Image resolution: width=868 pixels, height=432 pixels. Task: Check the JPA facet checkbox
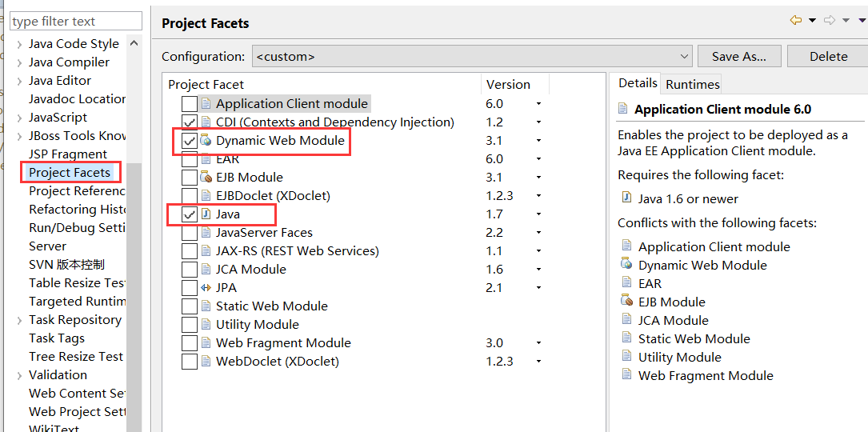(190, 288)
